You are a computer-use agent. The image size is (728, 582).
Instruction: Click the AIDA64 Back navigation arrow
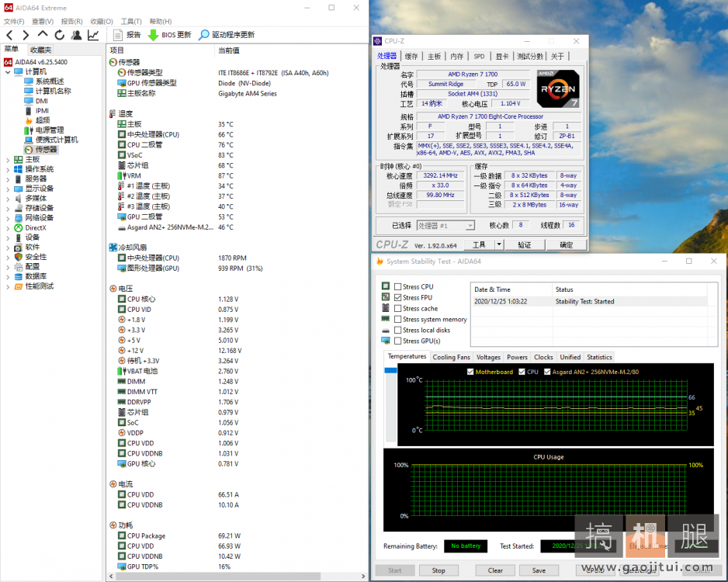coord(10,35)
